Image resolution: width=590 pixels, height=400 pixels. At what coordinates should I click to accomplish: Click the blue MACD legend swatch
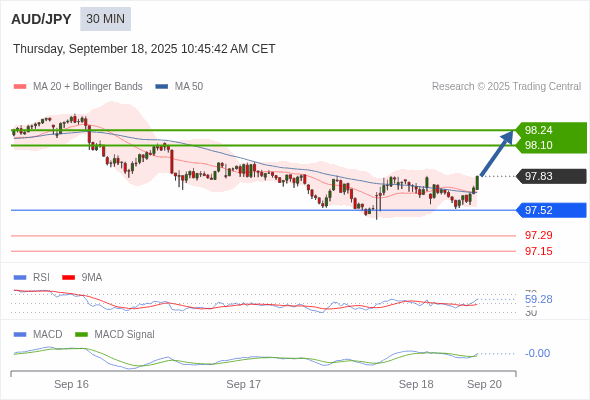point(20,335)
